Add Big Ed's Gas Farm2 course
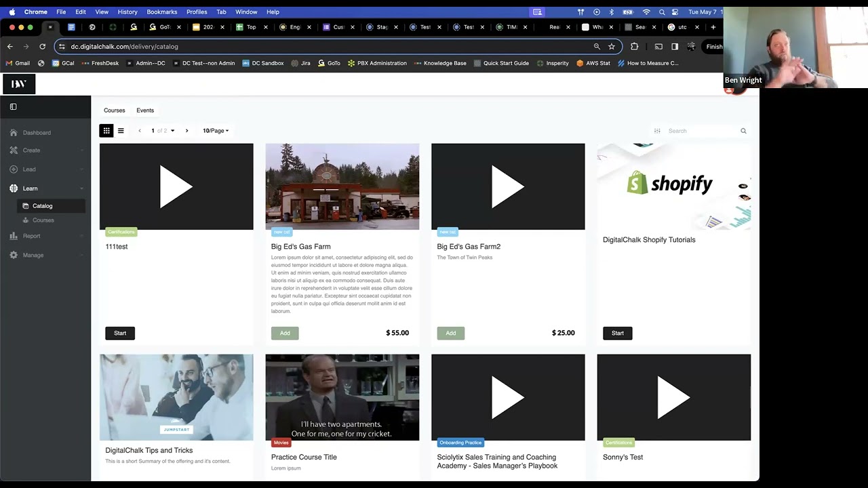The image size is (868, 488). click(451, 333)
